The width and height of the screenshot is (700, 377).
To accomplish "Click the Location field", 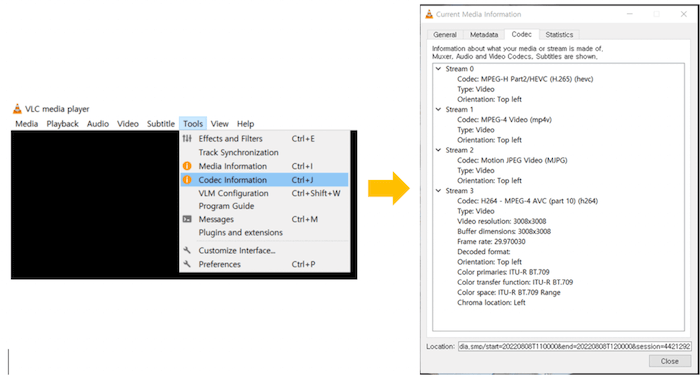I will pyautogui.click(x=575, y=346).
